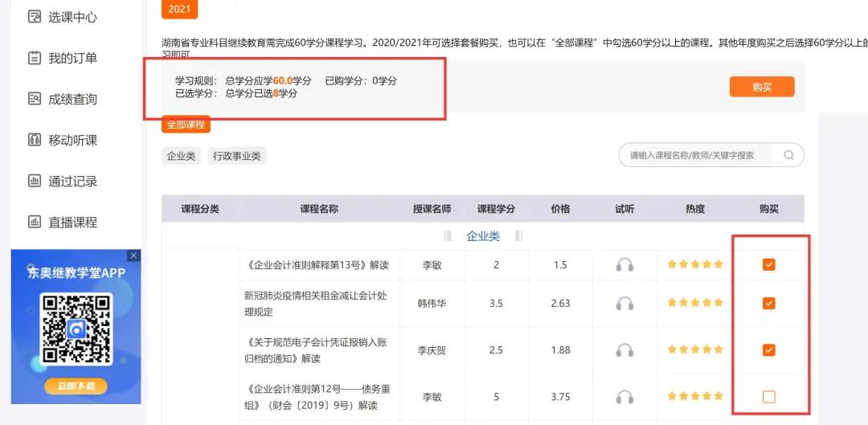Click the 2021 year tag
The width and height of the screenshot is (868, 425).
tap(179, 10)
